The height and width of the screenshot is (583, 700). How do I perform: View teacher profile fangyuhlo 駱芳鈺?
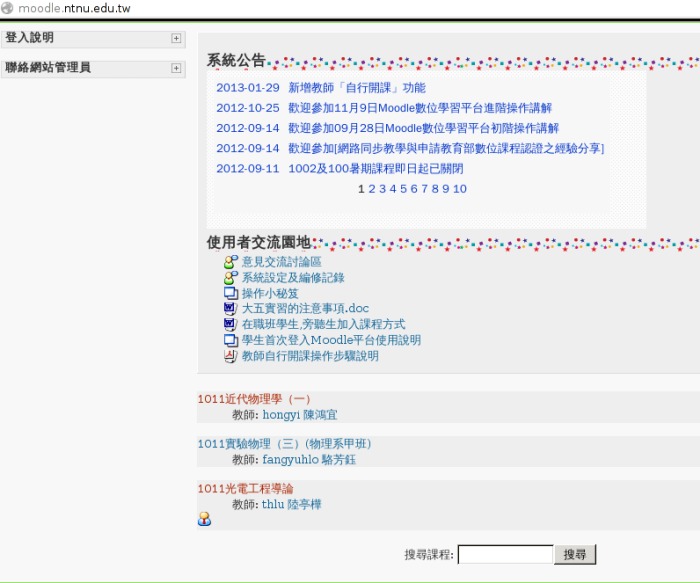point(309,459)
